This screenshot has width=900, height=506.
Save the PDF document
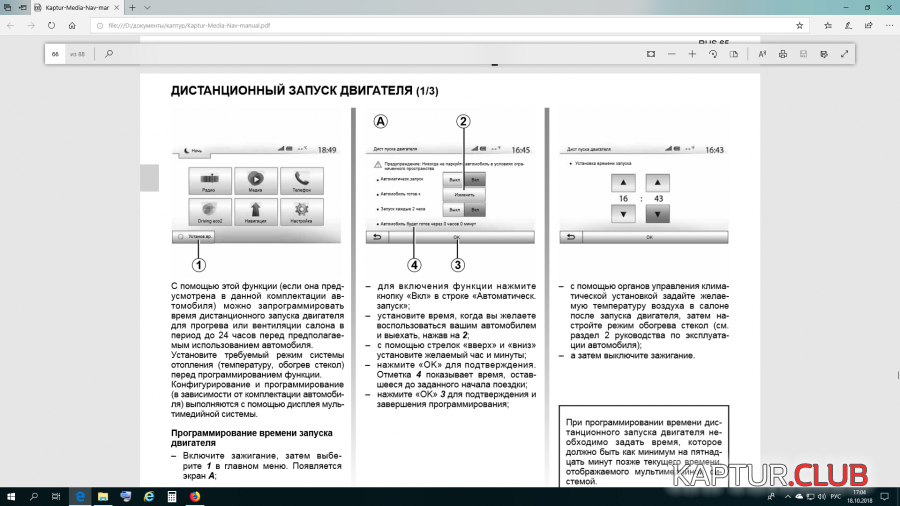pyautogui.click(x=803, y=53)
